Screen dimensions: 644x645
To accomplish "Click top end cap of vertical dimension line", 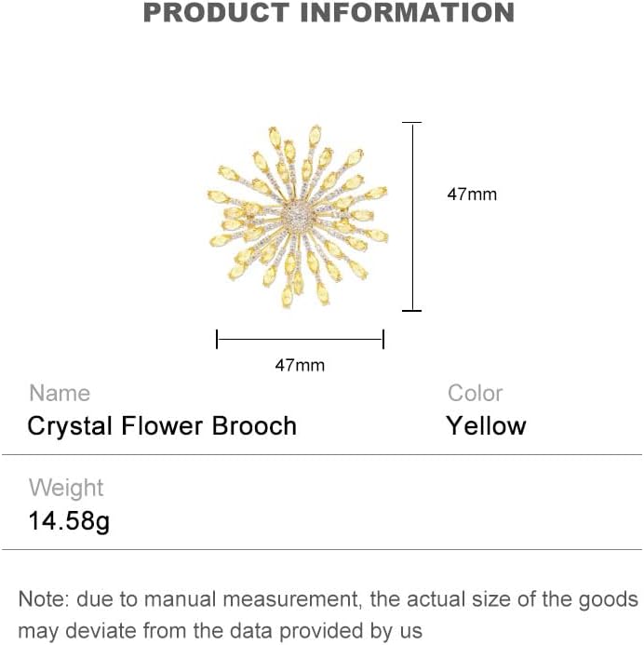I will [x=412, y=122].
